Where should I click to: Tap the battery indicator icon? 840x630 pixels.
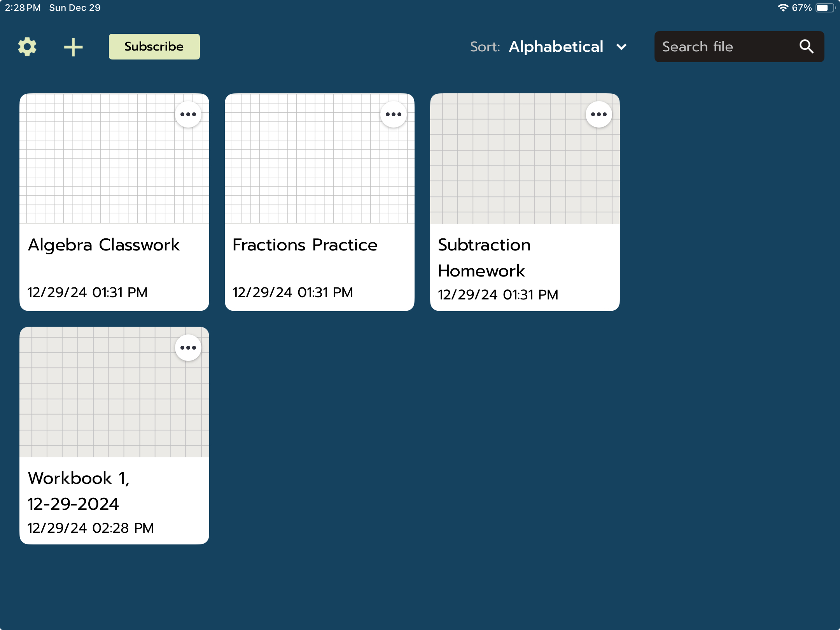coord(824,8)
